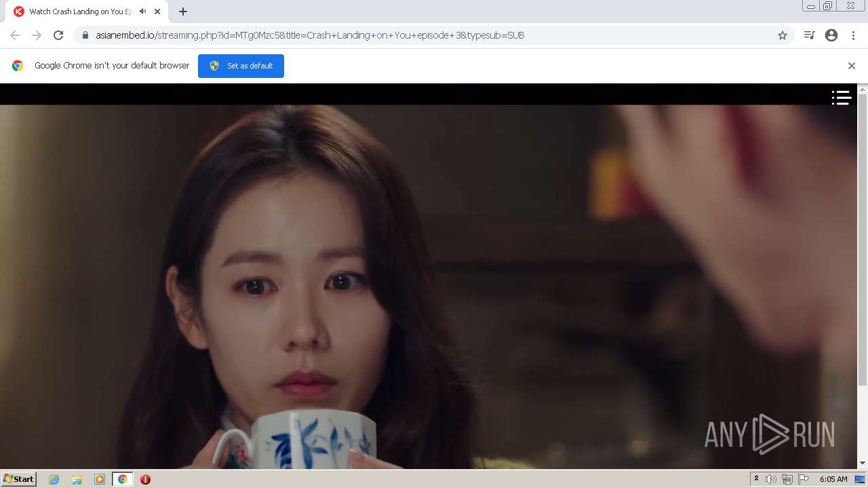Bookmark this page with the star
Image resolution: width=868 pixels, height=488 pixels.
(783, 35)
